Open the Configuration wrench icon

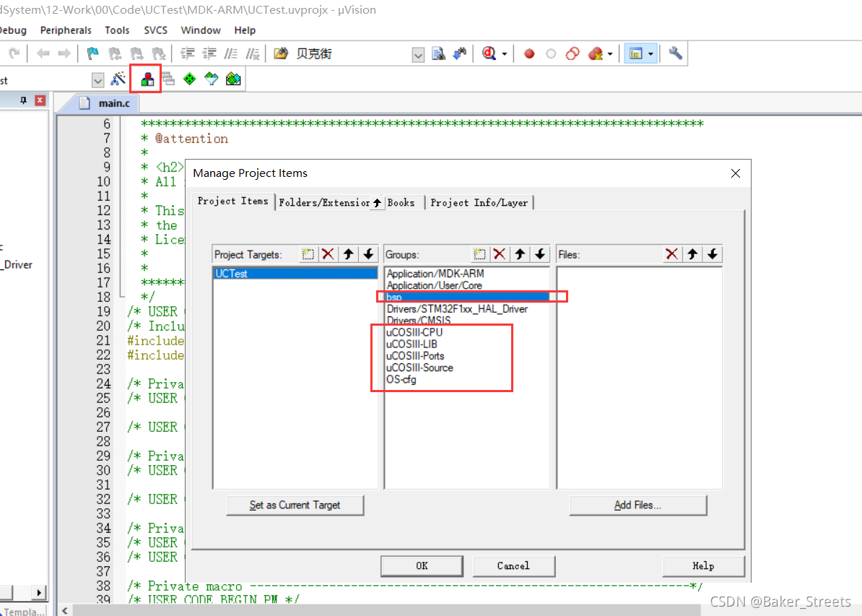point(676,53)
